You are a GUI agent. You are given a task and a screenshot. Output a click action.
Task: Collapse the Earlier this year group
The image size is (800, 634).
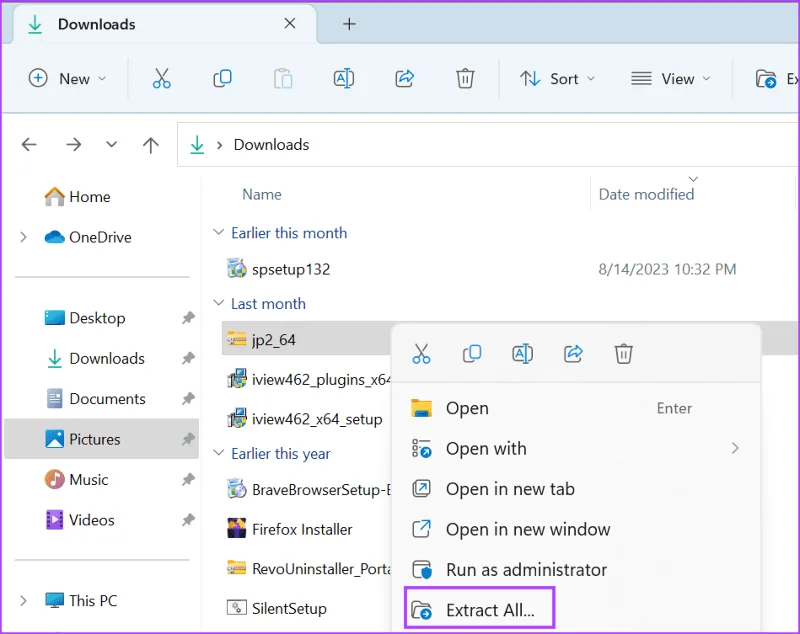tap(218, 453)
